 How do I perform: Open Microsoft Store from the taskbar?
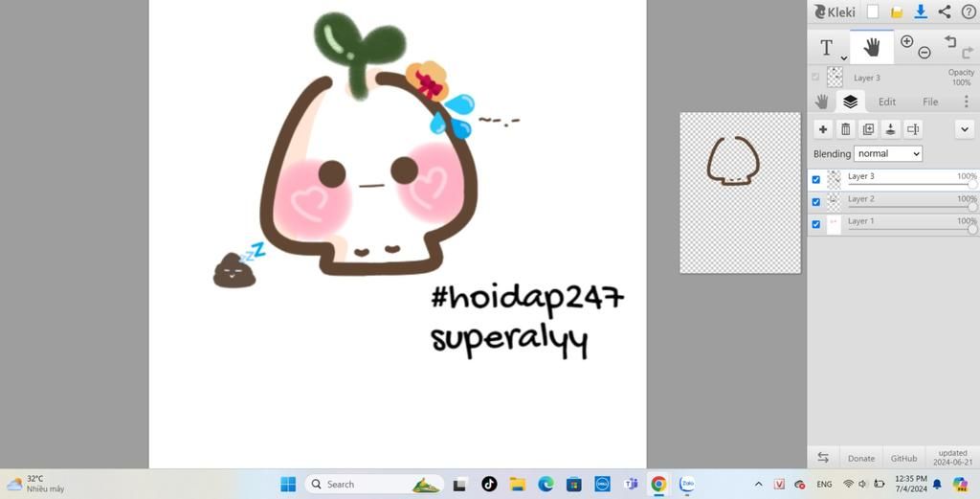(x=574, y=484)
